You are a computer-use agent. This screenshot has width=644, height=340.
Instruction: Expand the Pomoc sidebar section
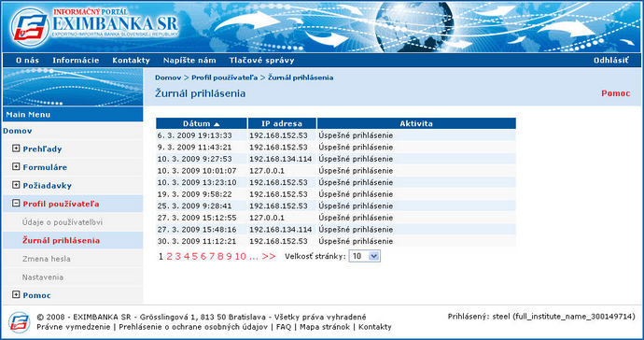[x=16, y=294]
